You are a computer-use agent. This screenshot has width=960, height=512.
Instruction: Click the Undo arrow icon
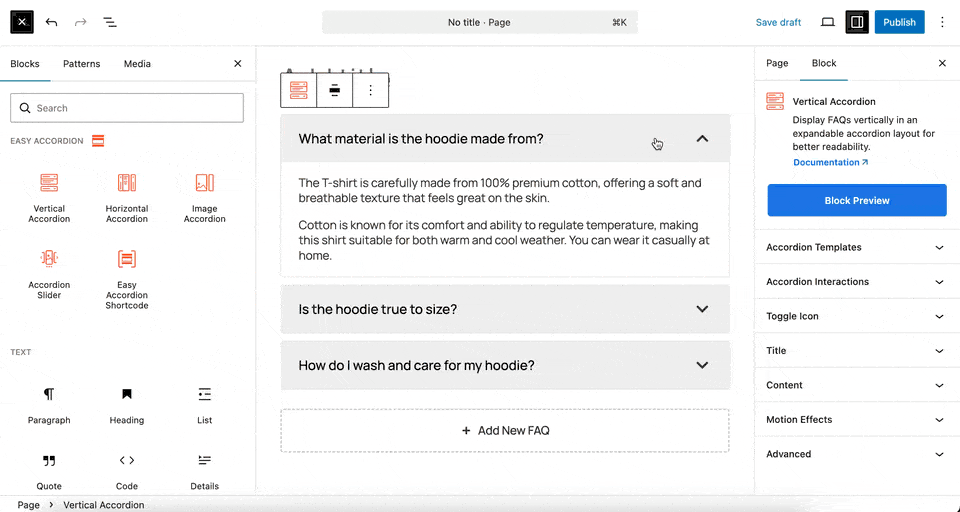click(52, 22)
